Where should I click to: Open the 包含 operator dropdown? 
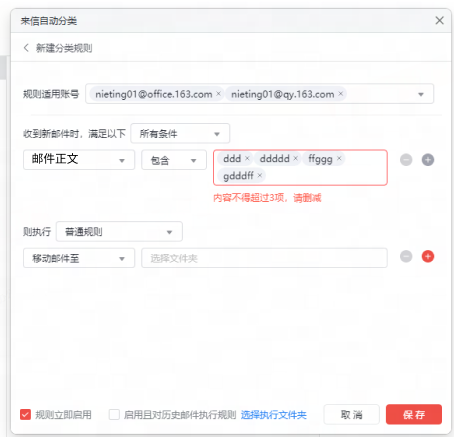click(174, 160)
